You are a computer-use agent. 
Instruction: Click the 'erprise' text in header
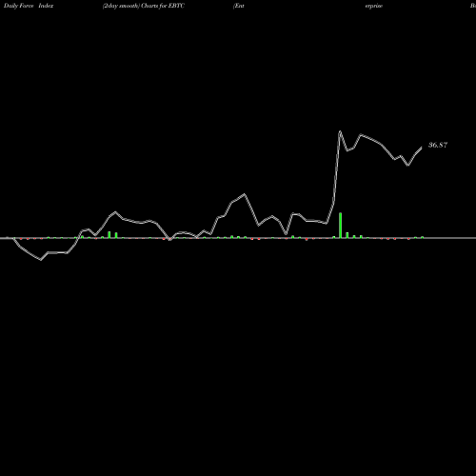tap(374, 7)
